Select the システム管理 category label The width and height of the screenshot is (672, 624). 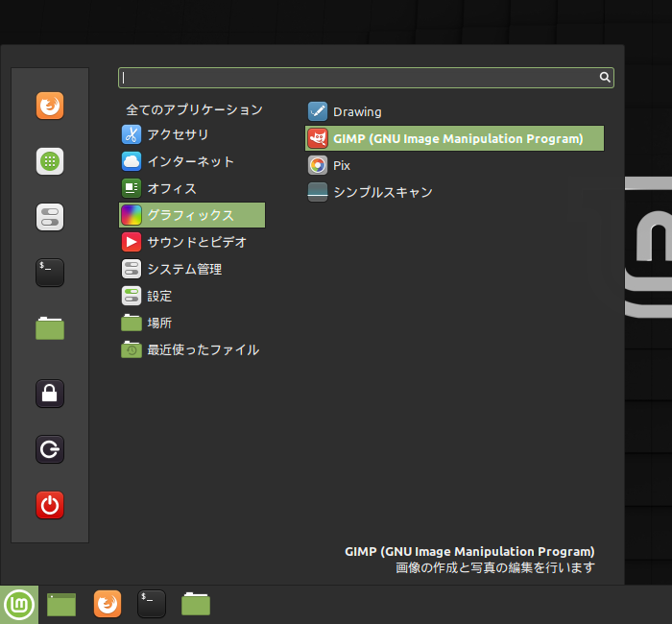184,269
